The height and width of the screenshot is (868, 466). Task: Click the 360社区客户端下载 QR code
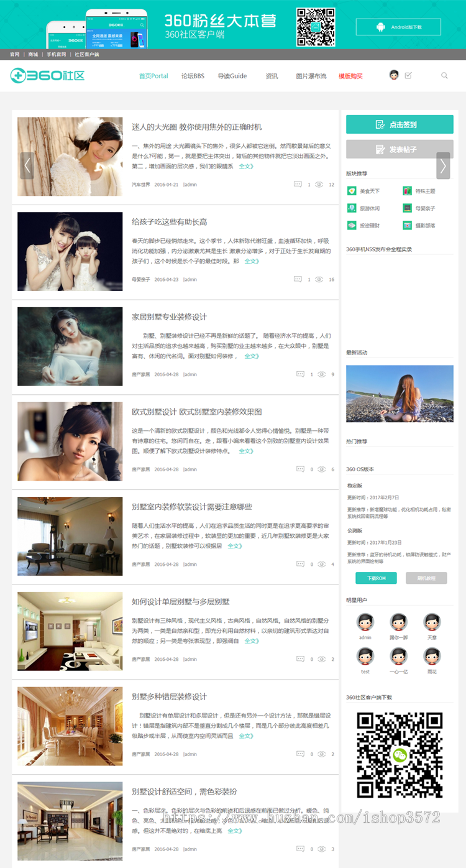[400, 755]
